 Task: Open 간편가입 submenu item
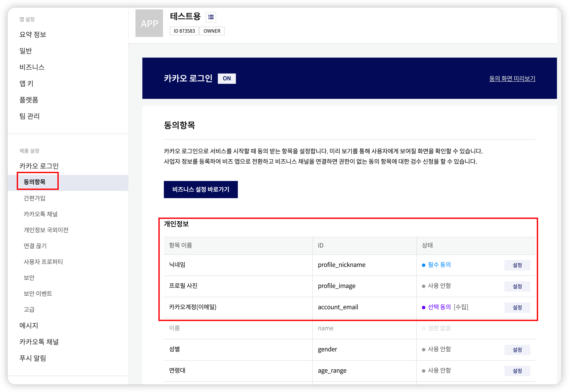click(34, 198)
